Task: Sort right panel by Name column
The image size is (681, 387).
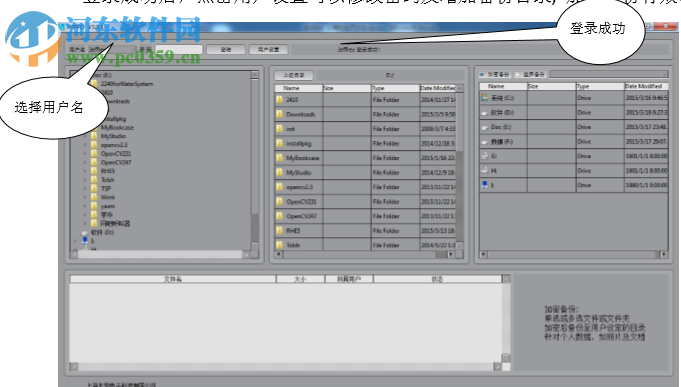Action: (x=504, y=86)
